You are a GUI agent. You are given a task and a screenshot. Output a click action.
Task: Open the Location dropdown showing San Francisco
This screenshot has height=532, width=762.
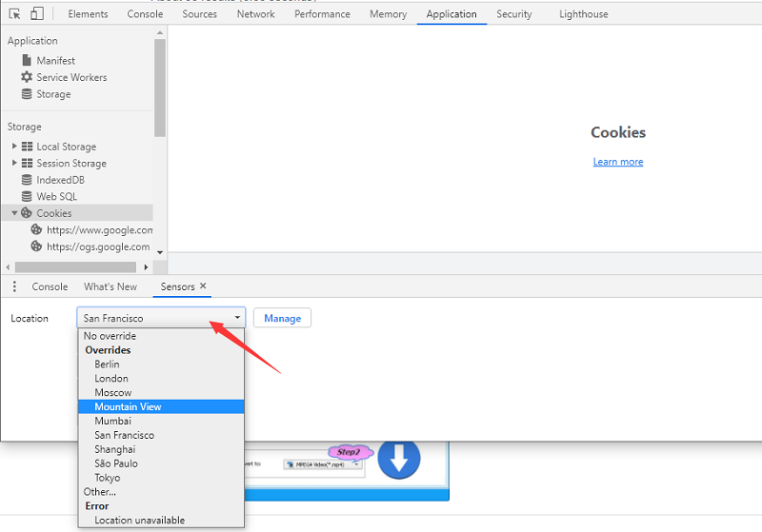160,318
